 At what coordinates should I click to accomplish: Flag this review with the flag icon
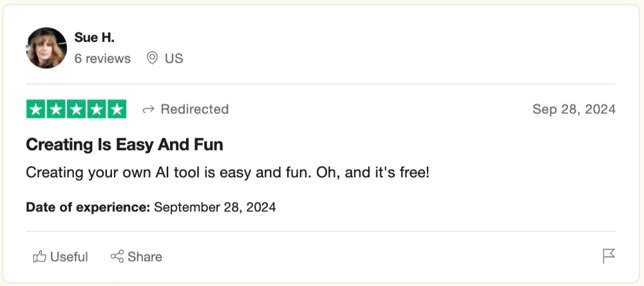[609, 256]
